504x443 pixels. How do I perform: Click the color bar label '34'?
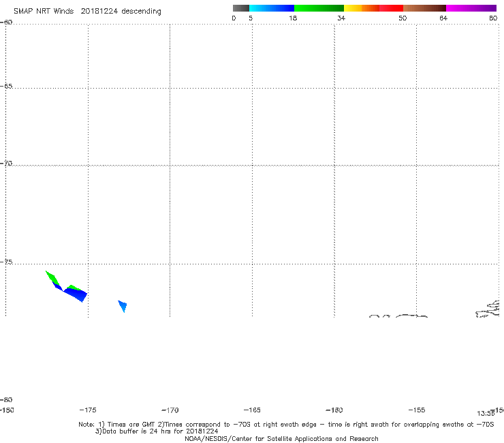coord(341,18)
